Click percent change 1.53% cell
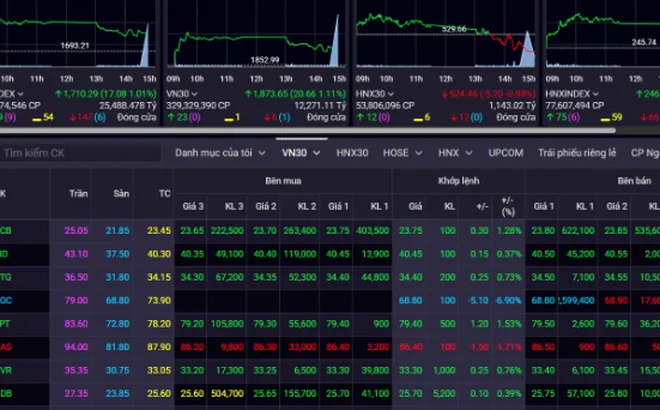The image size is (660, 410). tap(509, 323)
